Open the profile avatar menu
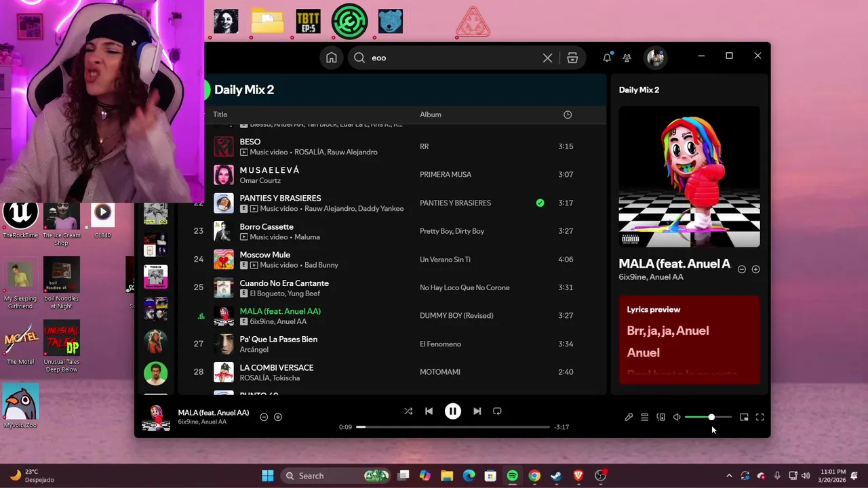868x488 pixels. [x=655, y=58]
